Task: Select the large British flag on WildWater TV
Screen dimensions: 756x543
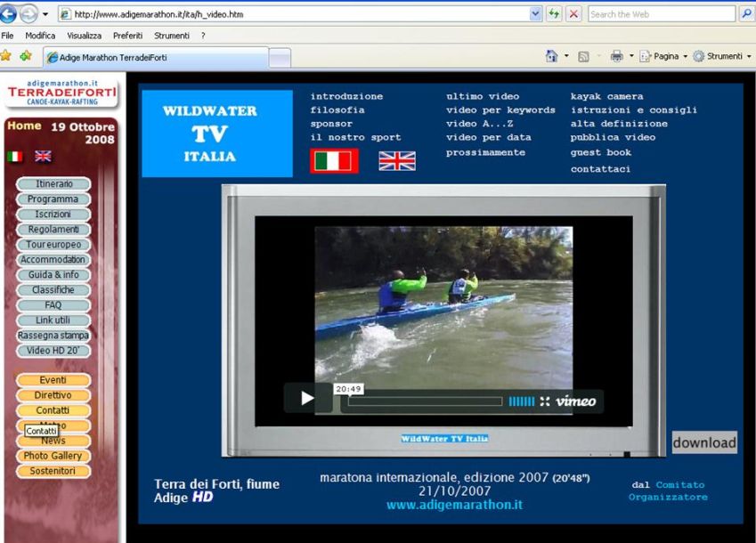Action: pos(397,161)
